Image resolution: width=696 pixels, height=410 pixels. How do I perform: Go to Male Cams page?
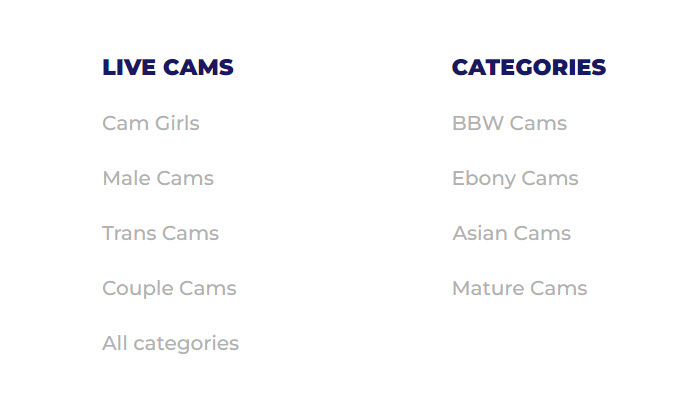click(158, 178)
